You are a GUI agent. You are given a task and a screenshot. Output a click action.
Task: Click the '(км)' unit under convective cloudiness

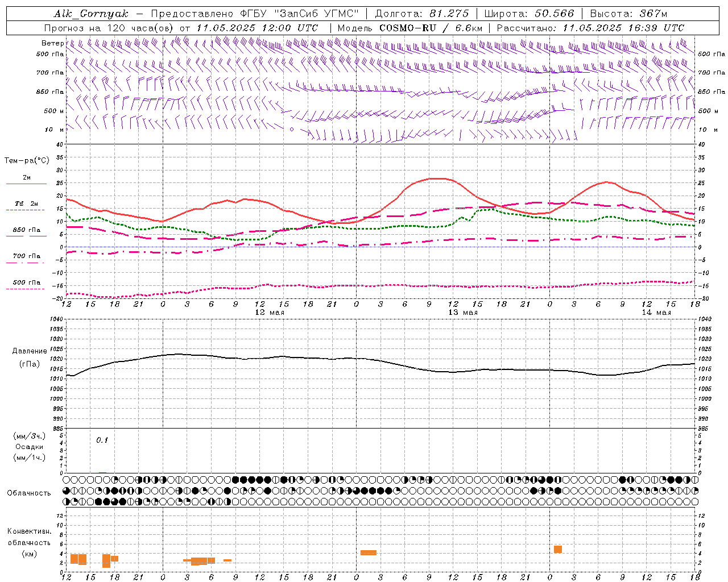29,554
